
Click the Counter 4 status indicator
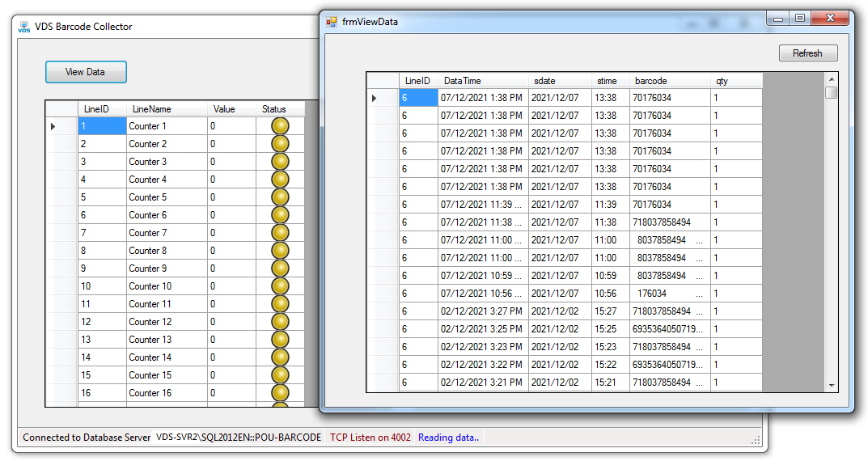pos(280,180)
